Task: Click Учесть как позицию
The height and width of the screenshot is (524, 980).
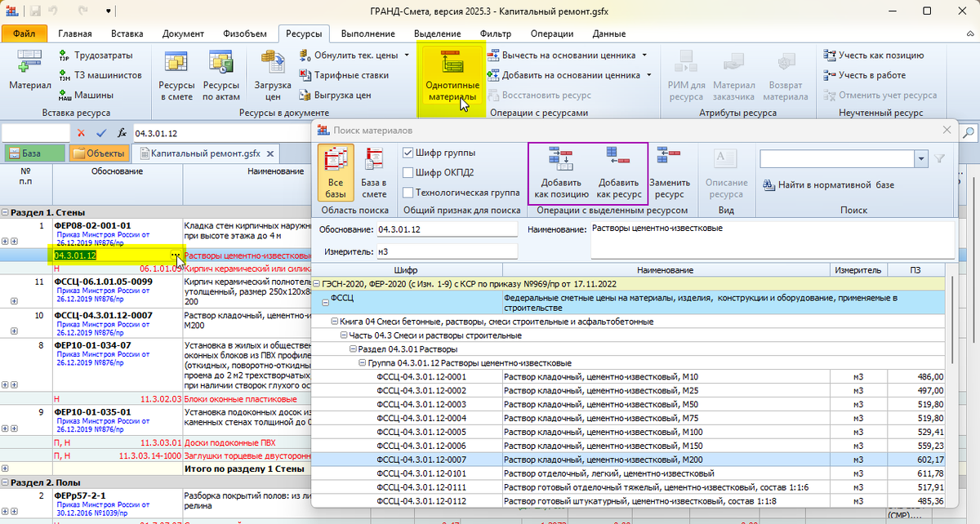Action: [x=873, y=56]
